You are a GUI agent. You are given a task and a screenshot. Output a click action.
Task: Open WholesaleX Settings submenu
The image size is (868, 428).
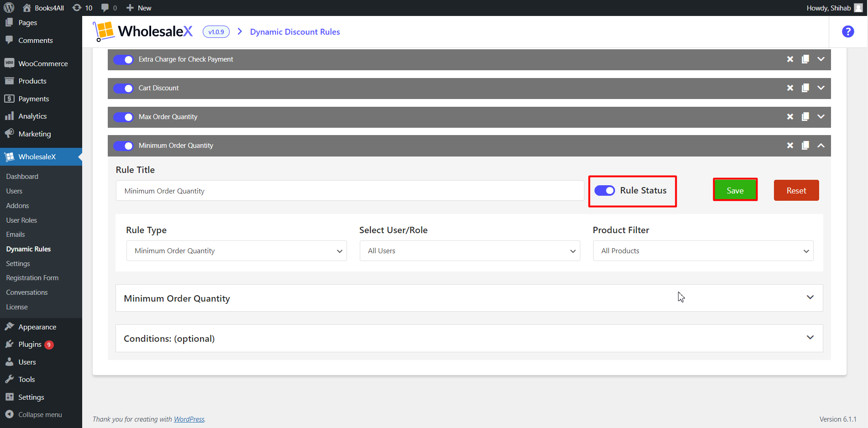coord(18,264)
